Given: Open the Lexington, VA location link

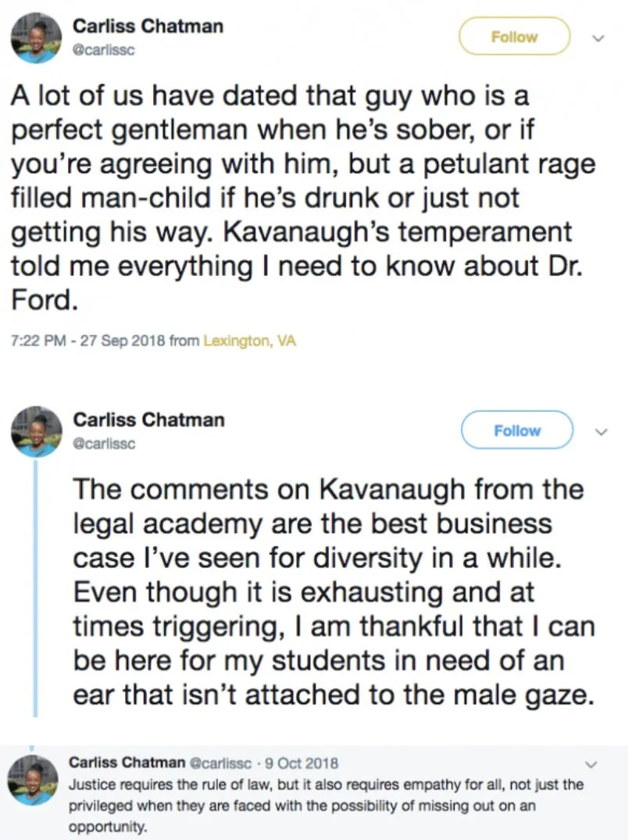Looking at the screenshot, I should (249, 341).
